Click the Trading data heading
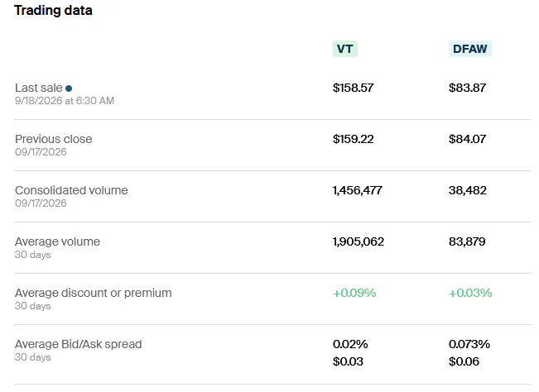The image size is (539, 392). (53, 10)
